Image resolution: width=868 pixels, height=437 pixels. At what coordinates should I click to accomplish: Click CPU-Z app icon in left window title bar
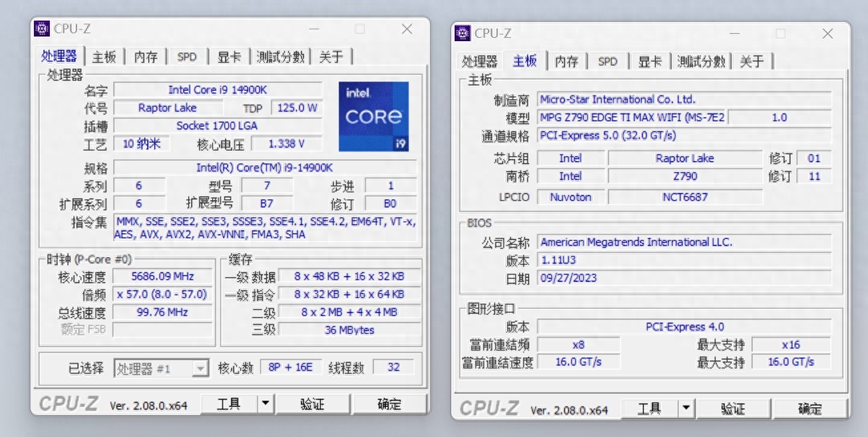[42, 29]
